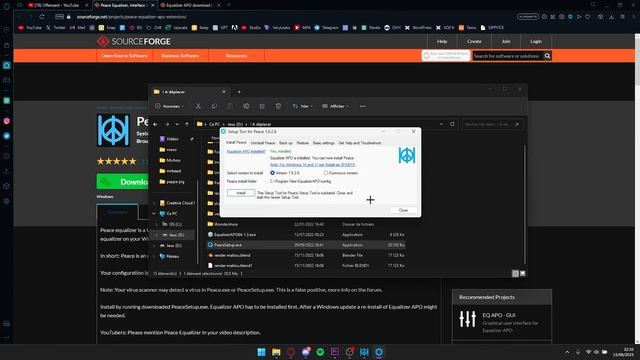Add a new tab in File Explorer
640x360 pixels.
239,92
